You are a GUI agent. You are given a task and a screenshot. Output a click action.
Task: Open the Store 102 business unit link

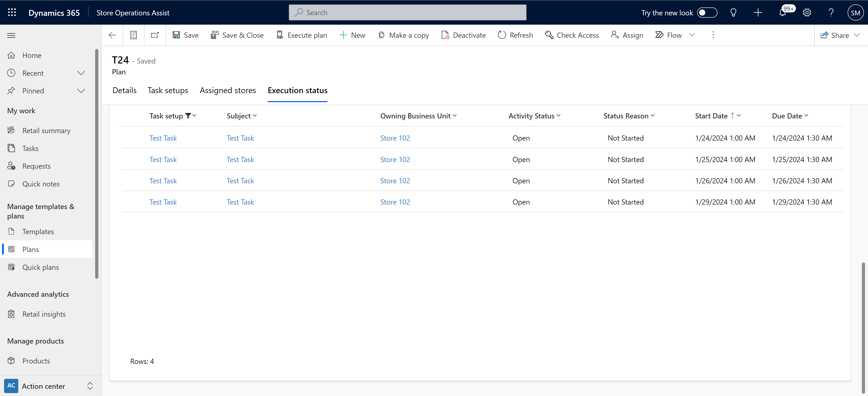pyautogui.click(x=395, y=137)
